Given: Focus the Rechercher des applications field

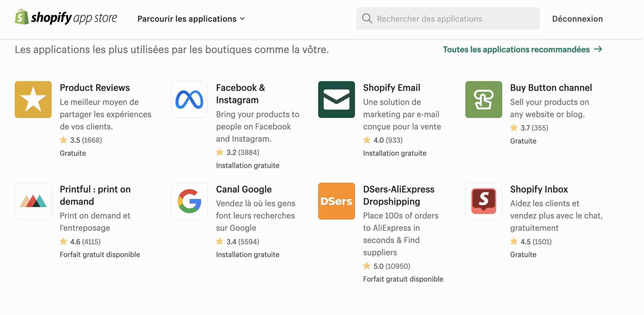Looking at the screenshot, I should [448, 19].
